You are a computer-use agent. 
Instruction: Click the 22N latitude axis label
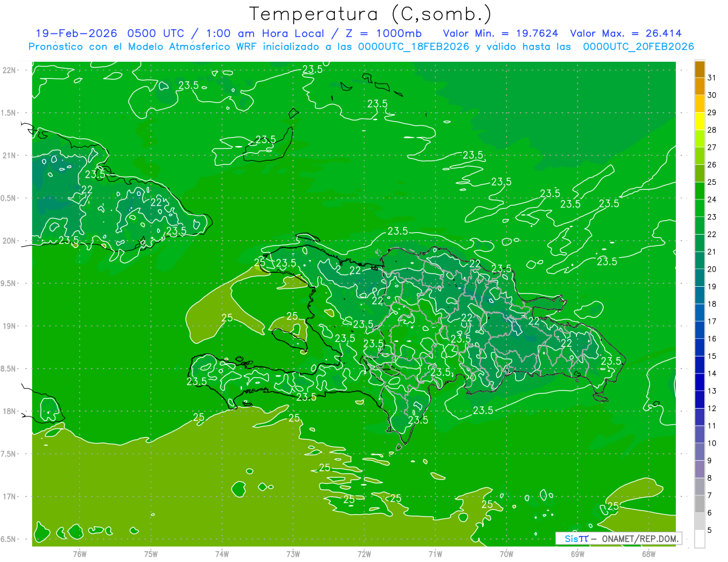(x=9, y=70)
